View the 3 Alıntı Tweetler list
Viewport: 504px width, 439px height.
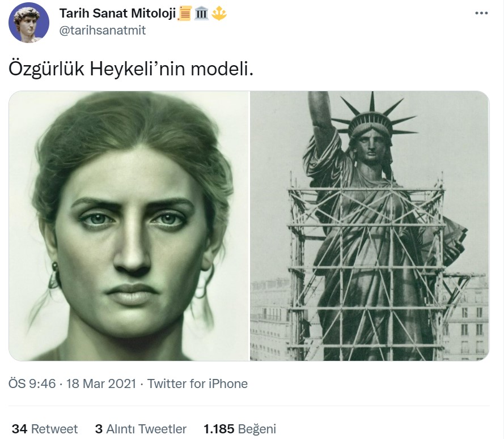(x=141, y=429)
